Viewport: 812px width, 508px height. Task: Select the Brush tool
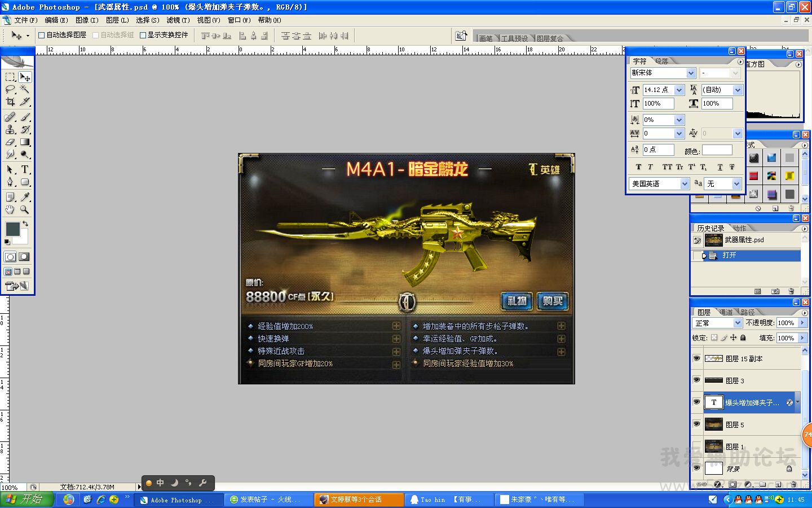pyautogui.click(x=25, y=117)
